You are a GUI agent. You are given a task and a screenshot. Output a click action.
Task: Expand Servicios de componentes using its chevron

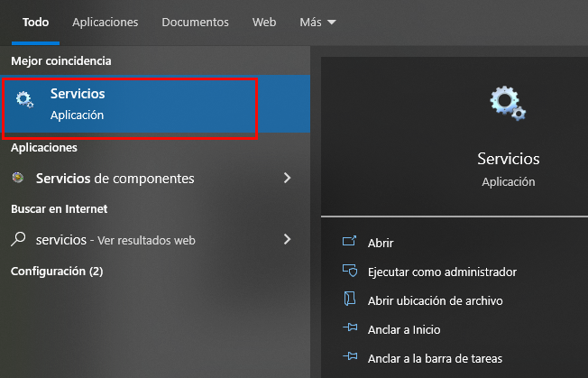287,179
